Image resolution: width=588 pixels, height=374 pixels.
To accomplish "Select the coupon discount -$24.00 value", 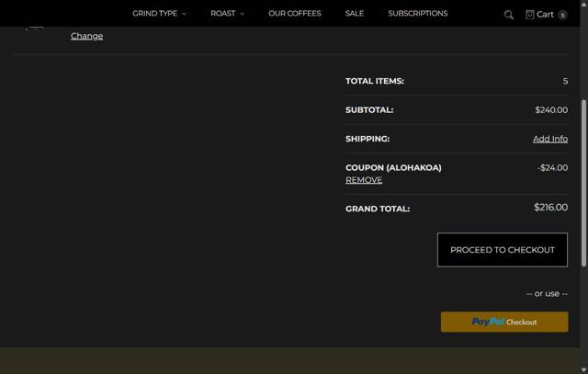I will click(552, 167).
